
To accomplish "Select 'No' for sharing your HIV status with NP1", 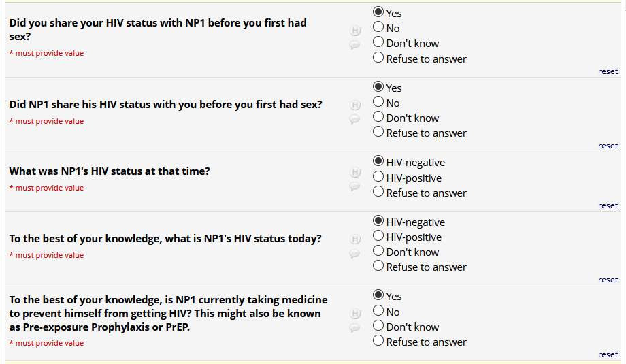I will [x=379, y=28].
